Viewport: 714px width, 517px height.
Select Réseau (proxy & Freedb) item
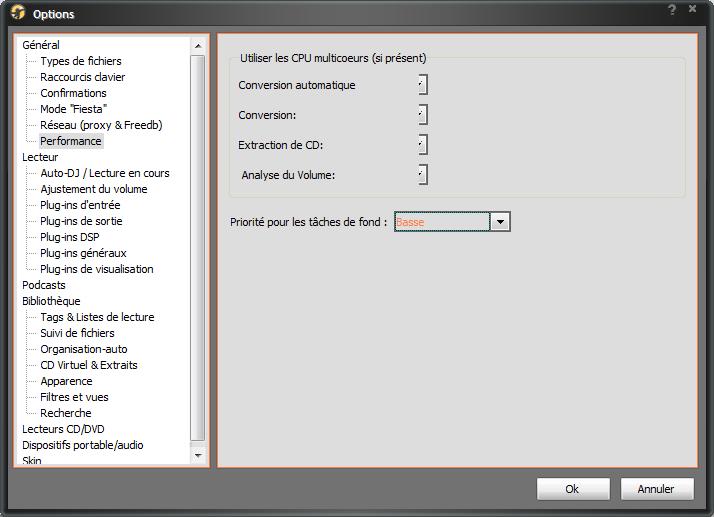pos(100,125)
